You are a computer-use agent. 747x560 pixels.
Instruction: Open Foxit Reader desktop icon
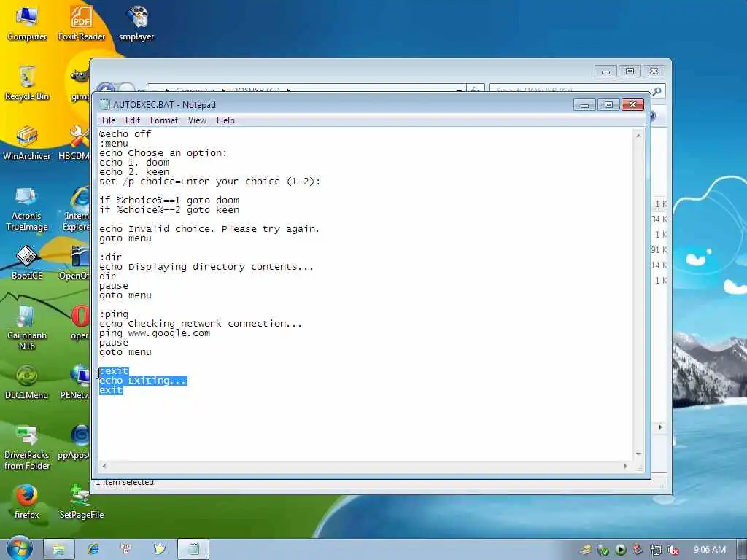[82, 23]
